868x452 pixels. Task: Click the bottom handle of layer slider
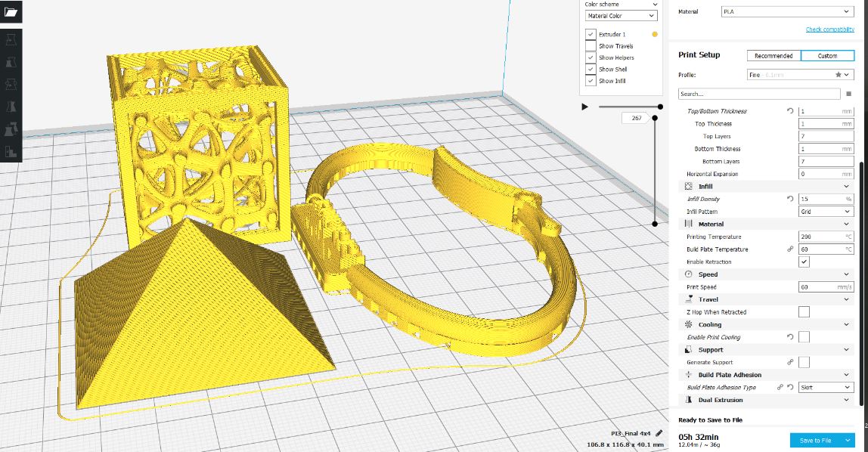[655, 224]
